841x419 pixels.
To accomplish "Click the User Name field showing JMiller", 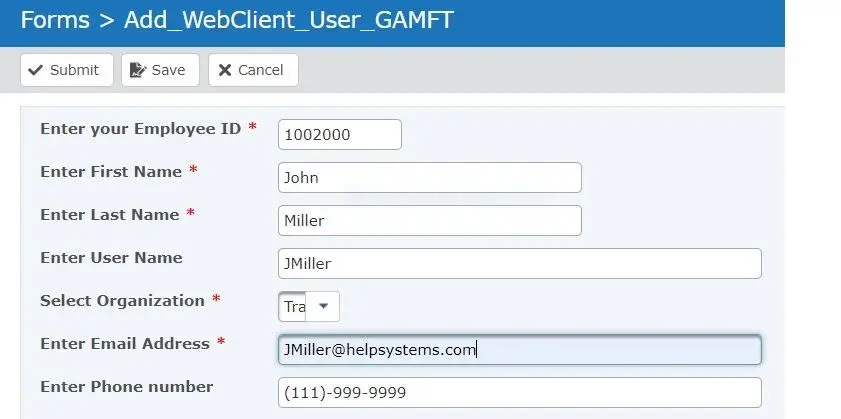I will point(520,264).
